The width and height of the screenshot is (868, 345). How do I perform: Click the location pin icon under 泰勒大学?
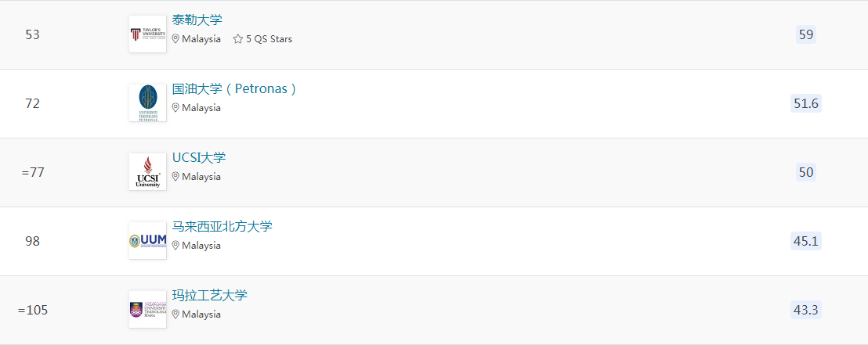[175, 39]
